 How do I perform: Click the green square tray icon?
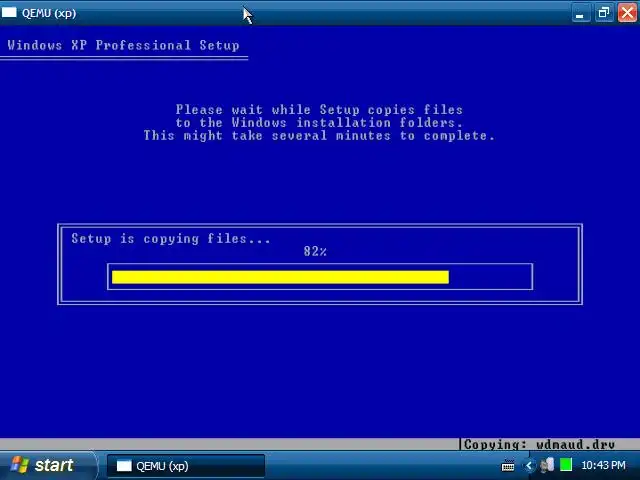566,465
